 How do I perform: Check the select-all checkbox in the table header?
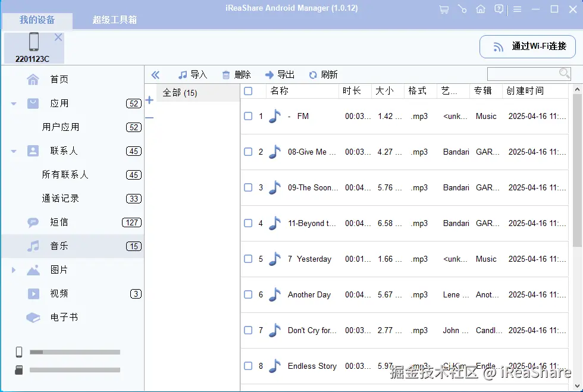pyautogui.click(x=248, y=91)
